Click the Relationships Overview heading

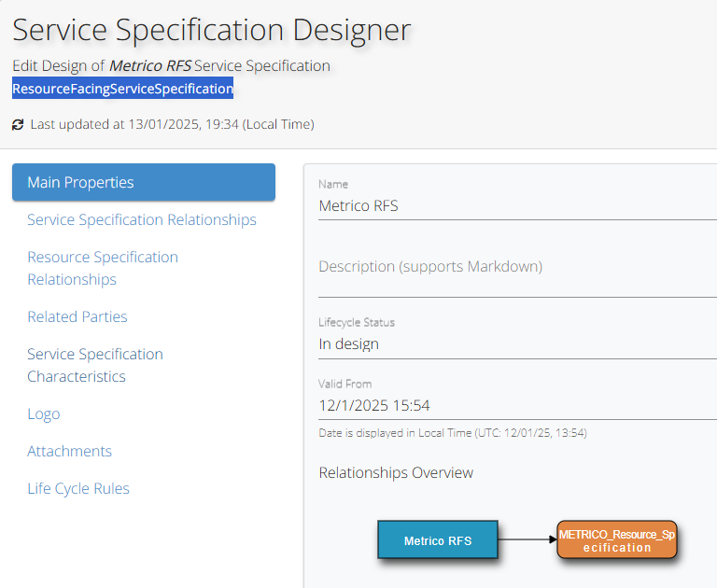pyautogui.click(x=396, y=472)
